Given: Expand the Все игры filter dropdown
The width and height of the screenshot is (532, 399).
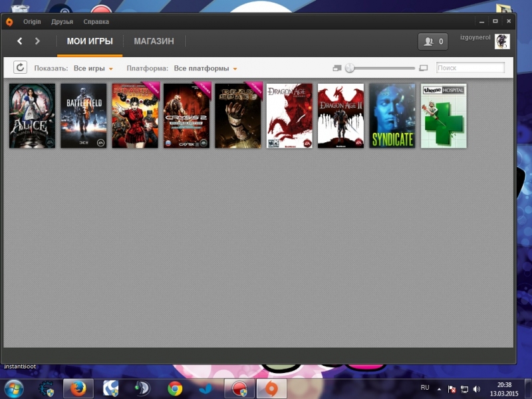Looking at the screenshot, I should coord(93,68).
